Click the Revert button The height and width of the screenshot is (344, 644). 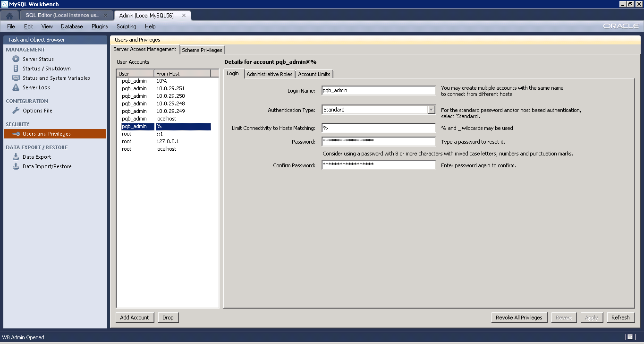point(564,318)
